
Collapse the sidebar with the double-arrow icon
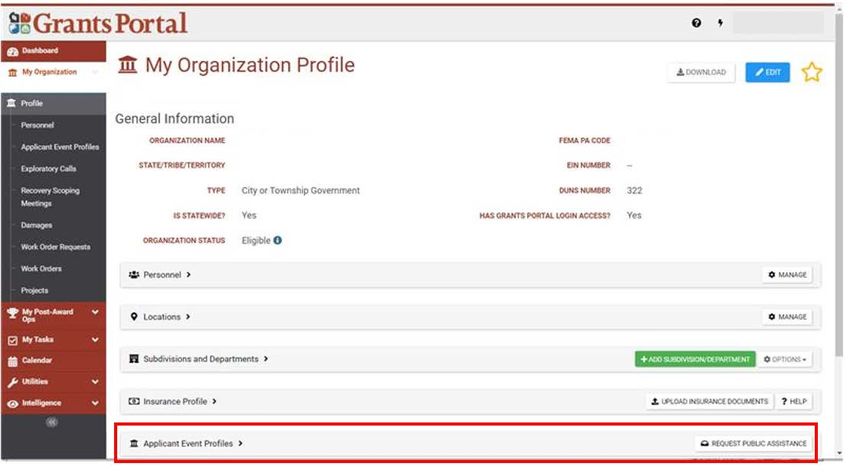tap(52, 422)
